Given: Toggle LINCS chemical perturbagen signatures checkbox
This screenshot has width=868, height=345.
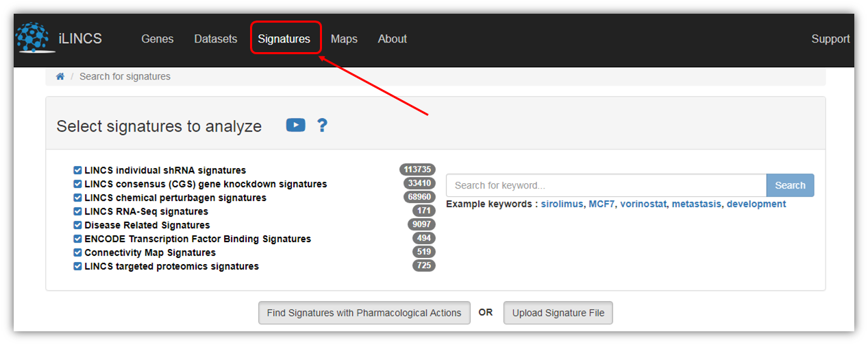Looking at the screenshot, I should pos(77,198).
